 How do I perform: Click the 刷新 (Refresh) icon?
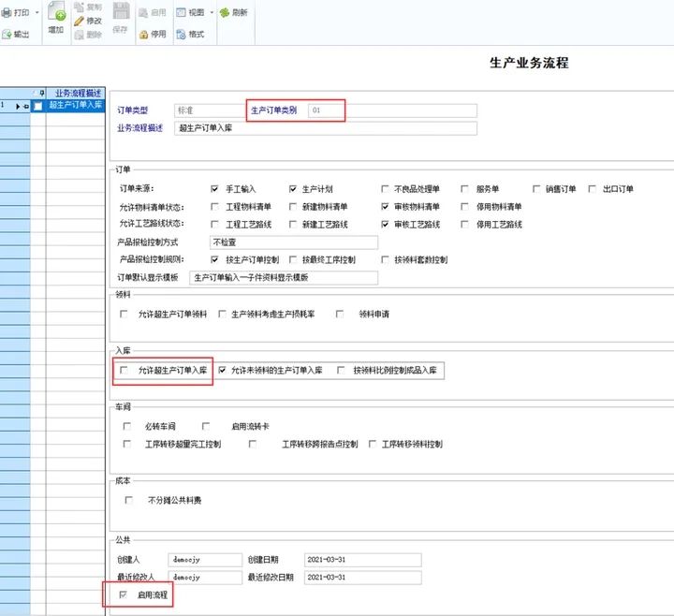pos(225,13)
